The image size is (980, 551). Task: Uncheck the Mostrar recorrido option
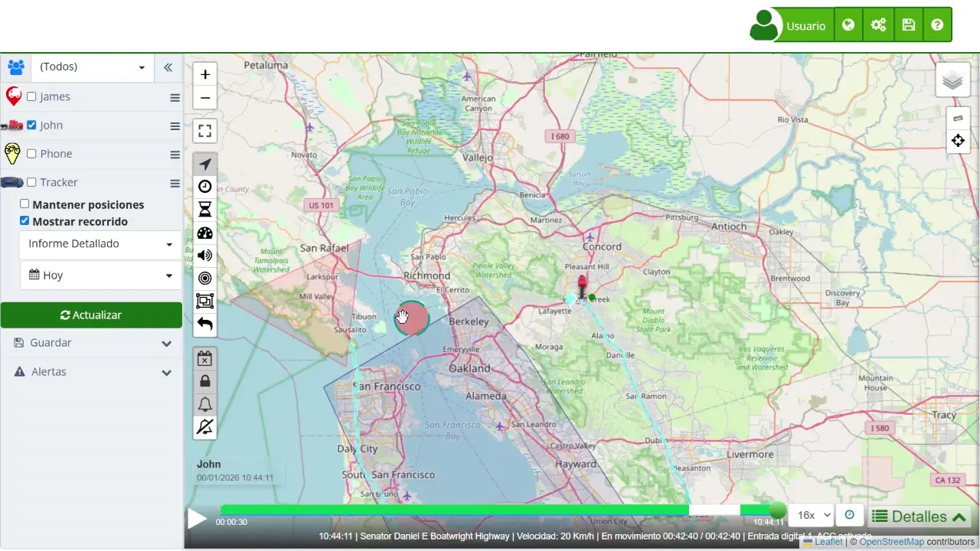(x=24, y=221)
